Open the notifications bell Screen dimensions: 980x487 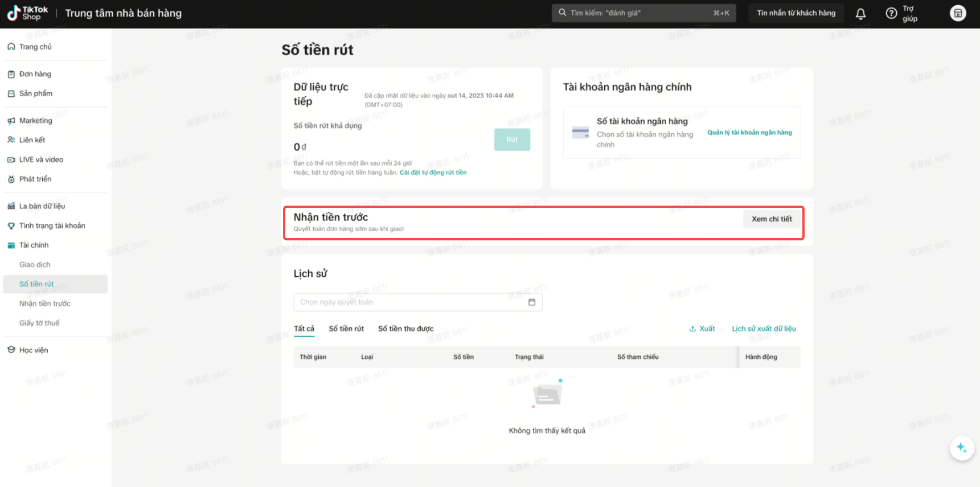(860, 14)
